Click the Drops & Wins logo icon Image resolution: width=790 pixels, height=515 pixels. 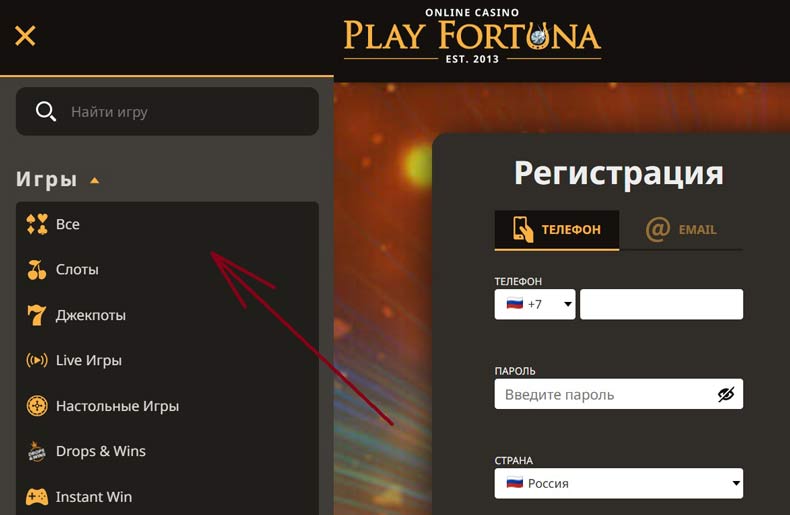click(x=37, y=451)
